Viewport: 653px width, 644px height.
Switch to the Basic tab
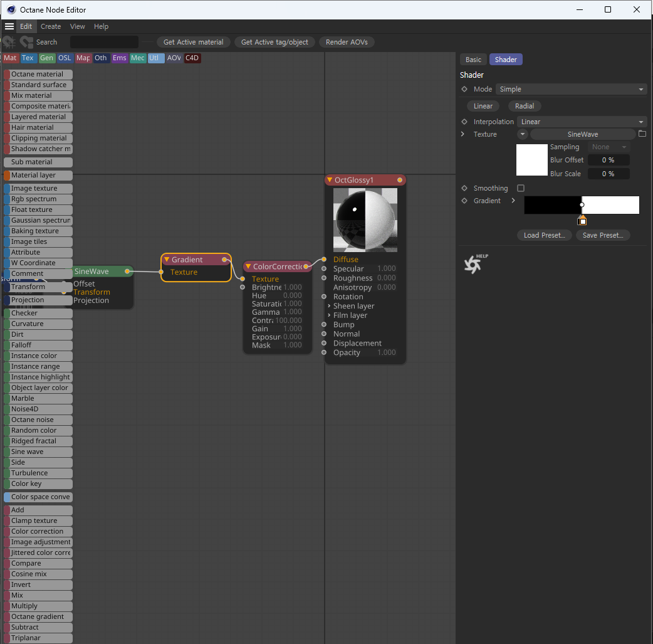point(473,60)
